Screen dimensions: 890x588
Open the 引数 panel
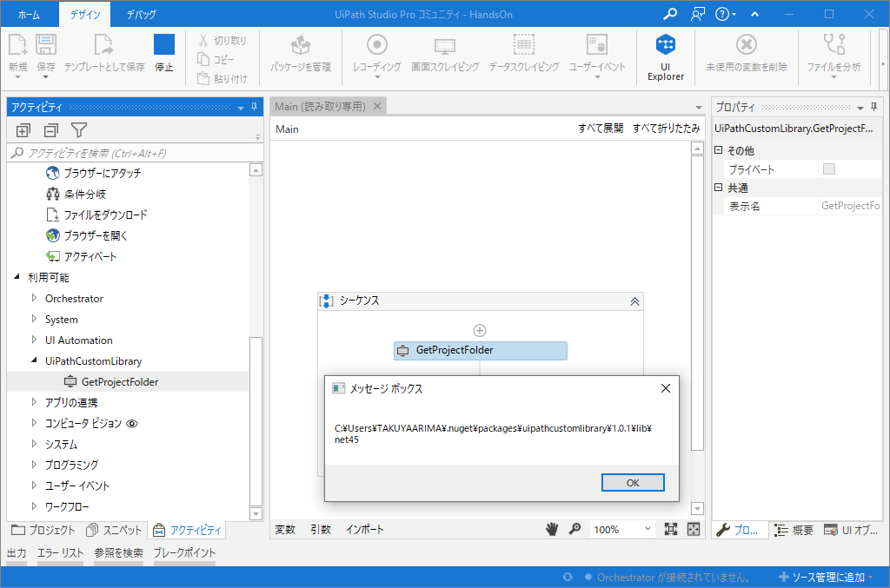point(321,530)
